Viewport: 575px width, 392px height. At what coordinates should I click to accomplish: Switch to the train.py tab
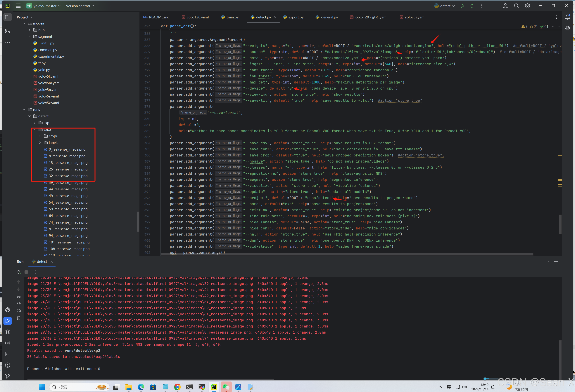pyautogui.click(x=230, y=17)
